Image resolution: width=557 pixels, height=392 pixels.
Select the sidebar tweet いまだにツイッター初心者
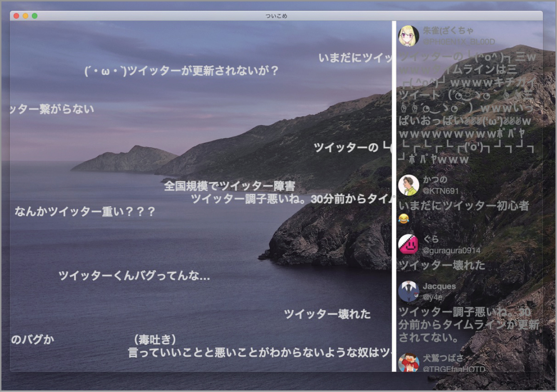click(464, 205)
